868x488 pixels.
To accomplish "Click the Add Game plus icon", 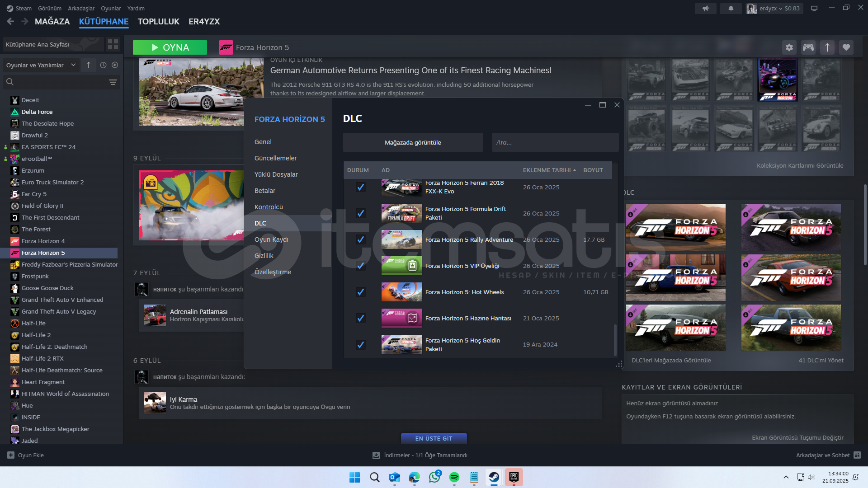I will 11,455.
